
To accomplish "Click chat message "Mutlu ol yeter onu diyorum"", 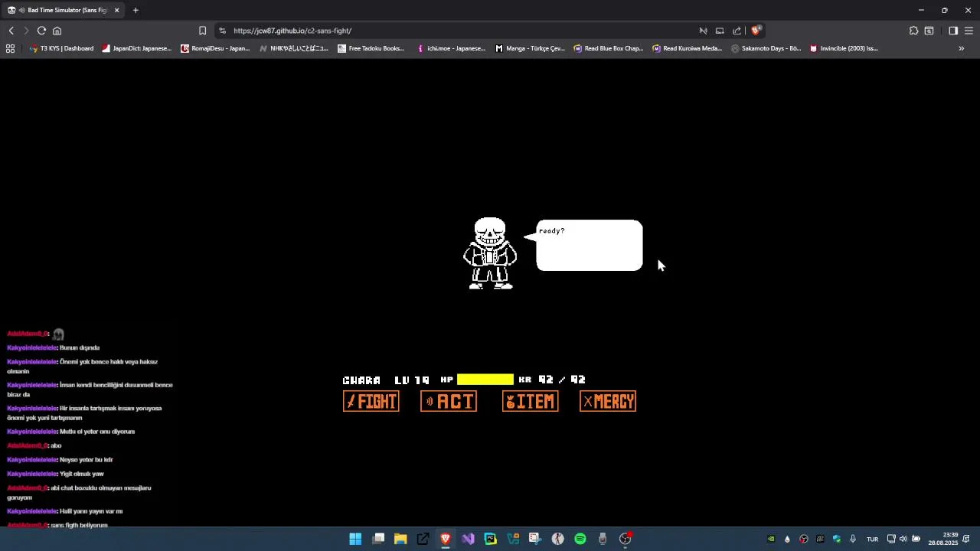I will point(96,432).
